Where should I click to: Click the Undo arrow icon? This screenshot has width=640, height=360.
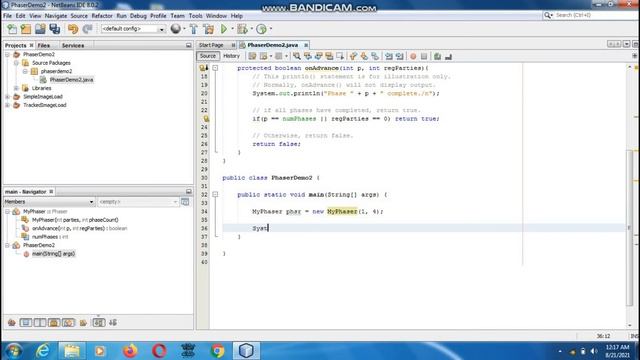point(73,29)
